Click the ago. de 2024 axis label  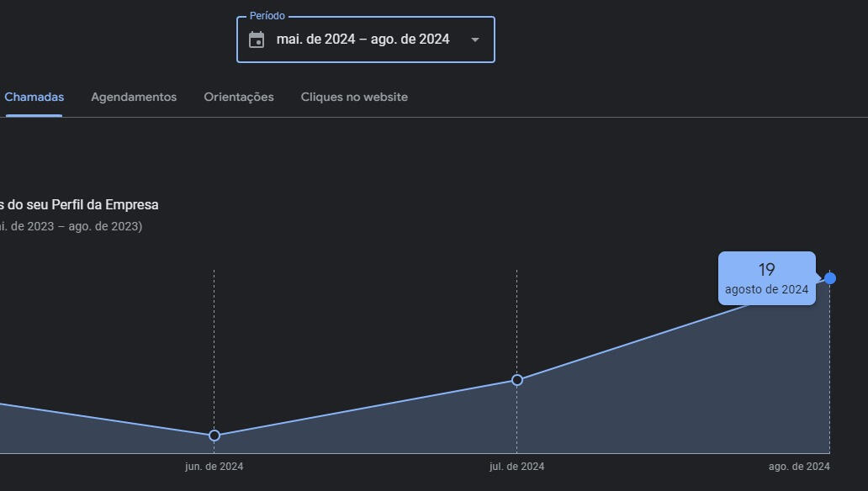coord(799,467)
